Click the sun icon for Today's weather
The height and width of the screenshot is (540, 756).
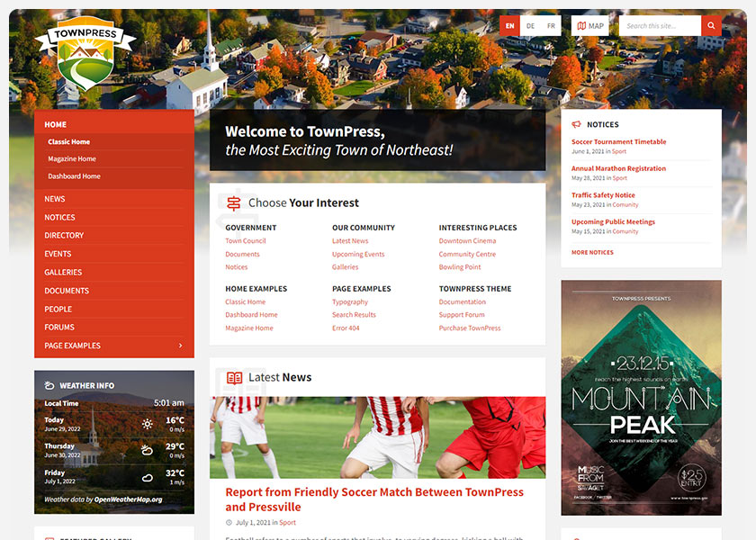pyautogui.click(x=147, y=424)
